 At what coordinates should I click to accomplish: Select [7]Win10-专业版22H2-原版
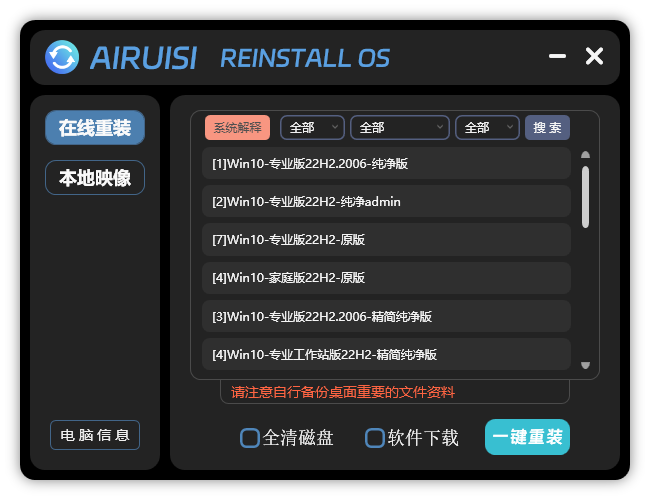(x=386, y=240)
